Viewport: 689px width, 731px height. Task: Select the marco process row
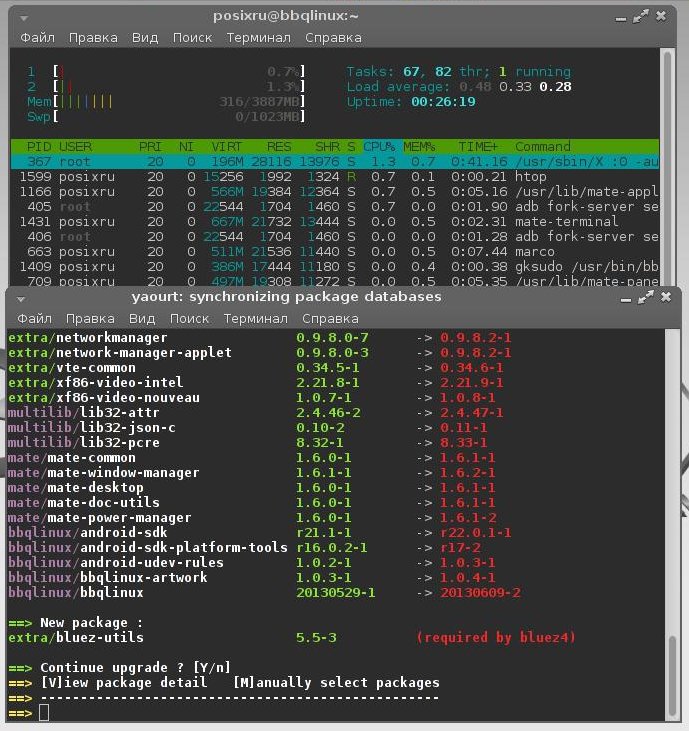click(335, 252)
